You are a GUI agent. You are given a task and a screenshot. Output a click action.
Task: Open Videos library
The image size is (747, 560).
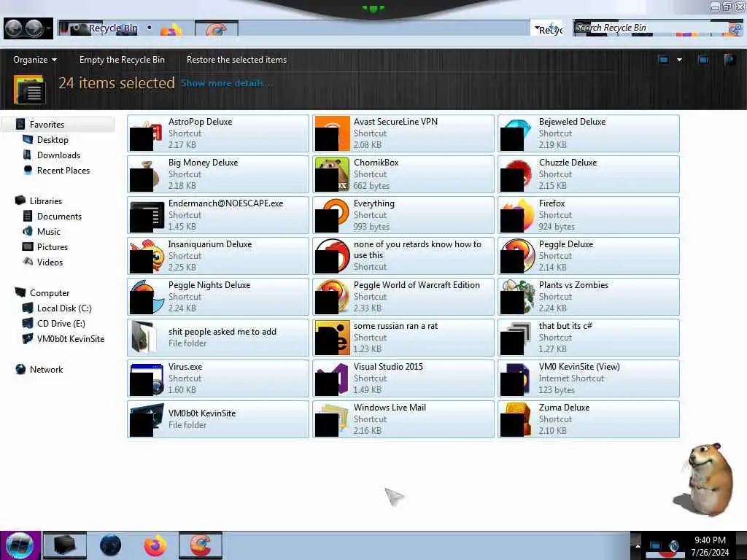[x=50, y=262]
